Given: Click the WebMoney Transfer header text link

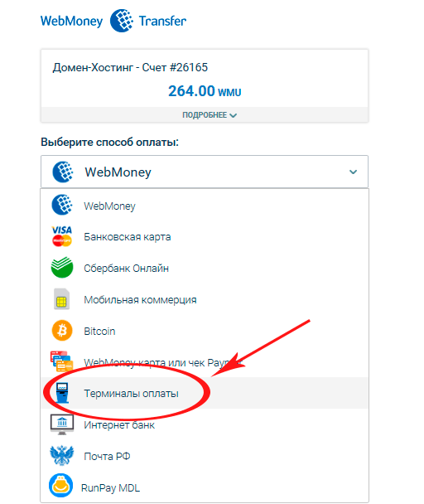Looking at the screenshot, I should coord(113,21).
